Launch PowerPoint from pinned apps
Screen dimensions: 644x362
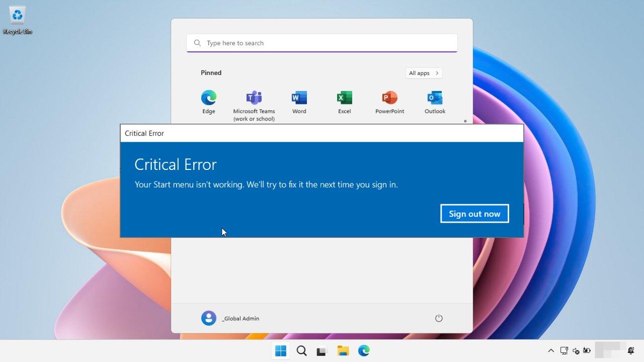point(389,102)
